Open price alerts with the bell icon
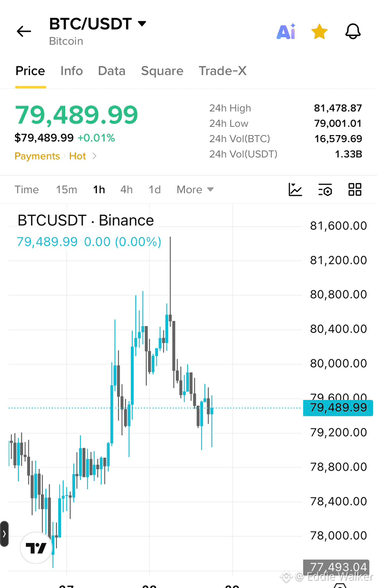This screenshot has height=588, width=377. (353, 31)
